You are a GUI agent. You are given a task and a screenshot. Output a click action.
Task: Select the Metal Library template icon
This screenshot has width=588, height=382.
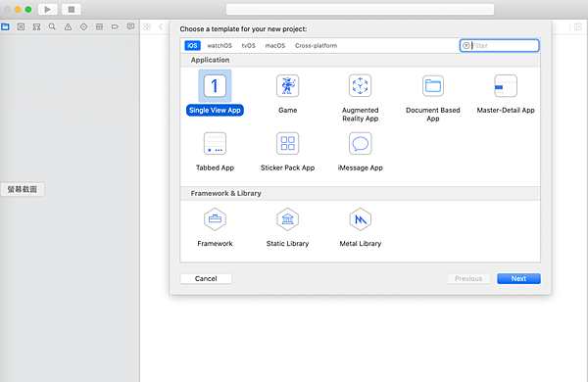click(360, 219)
